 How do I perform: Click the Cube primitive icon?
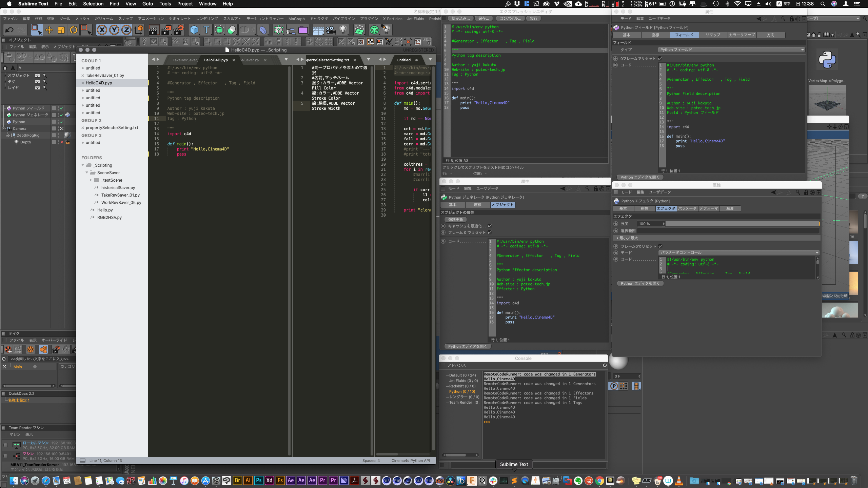194,30
